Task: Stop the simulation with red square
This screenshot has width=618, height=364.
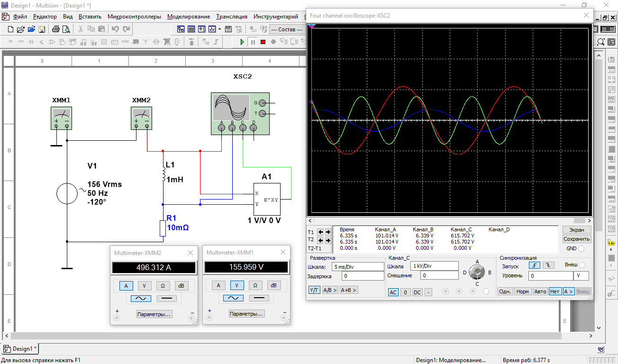Action: pos(263,42)
